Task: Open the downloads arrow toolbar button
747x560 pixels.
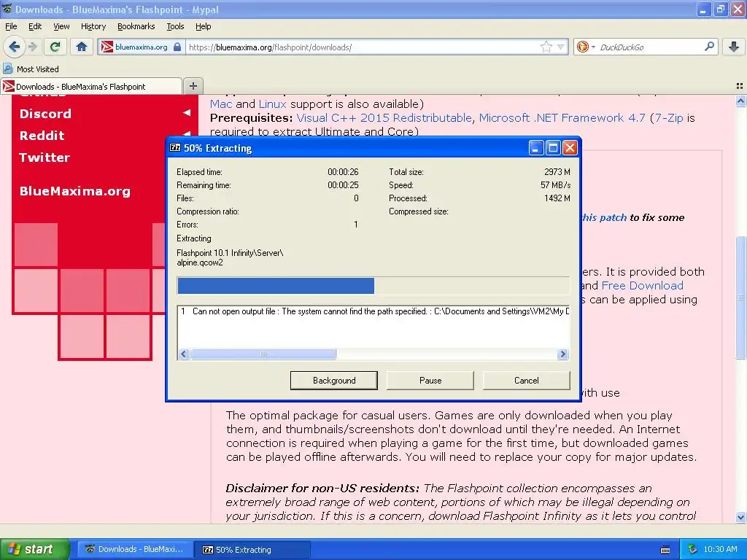Action: pyautogui.click(x=734, y=47)
